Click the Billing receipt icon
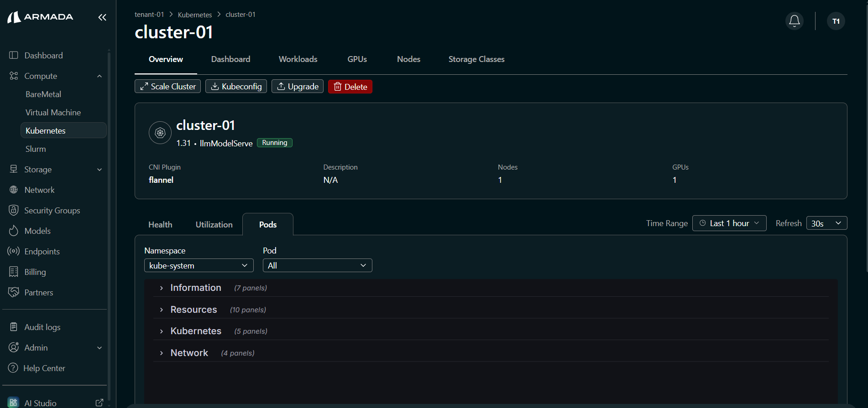Image resolution: width=868 pixels, height=408 pixels. point(14,272)
